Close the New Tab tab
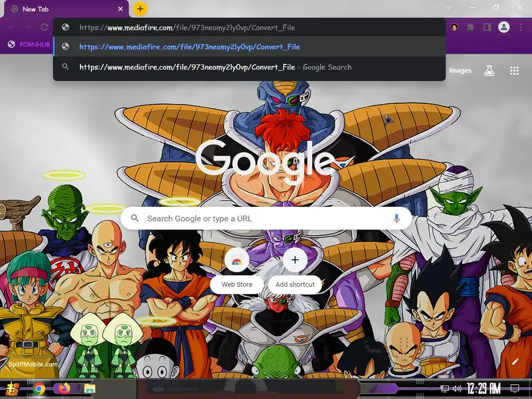Viewport: 532px width, 399px height. point(121,9)
